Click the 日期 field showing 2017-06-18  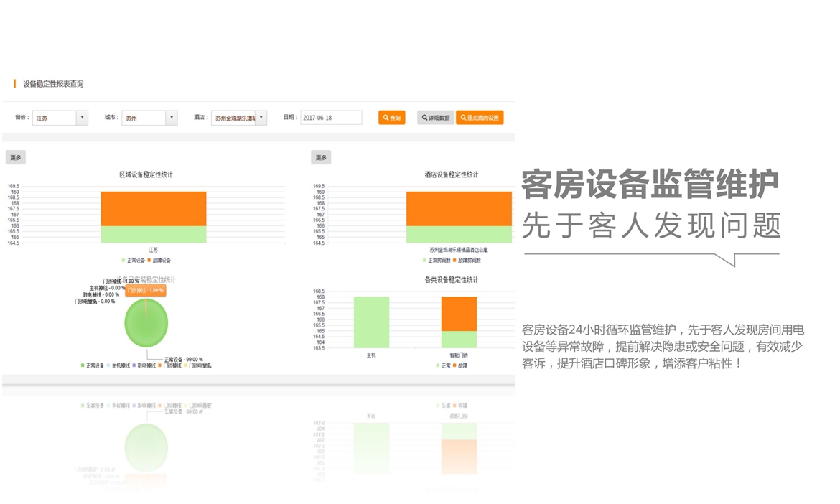(x=330, y=118)
